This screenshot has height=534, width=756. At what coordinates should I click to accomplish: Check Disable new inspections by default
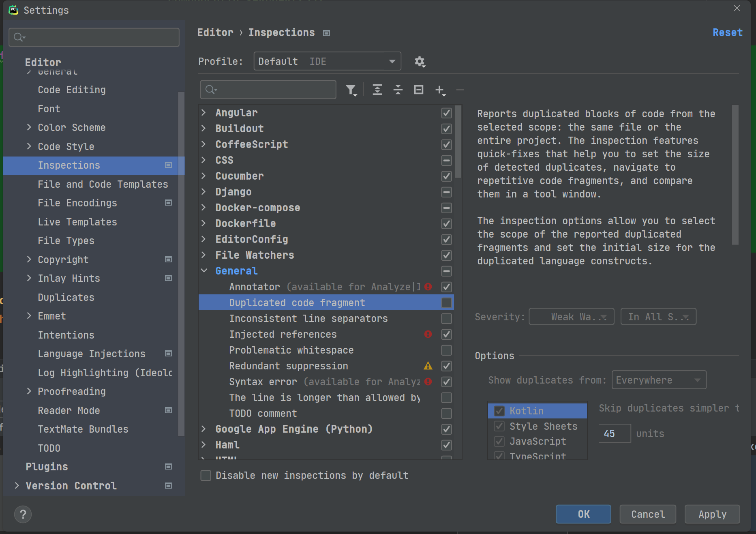(x=206, y=475)
